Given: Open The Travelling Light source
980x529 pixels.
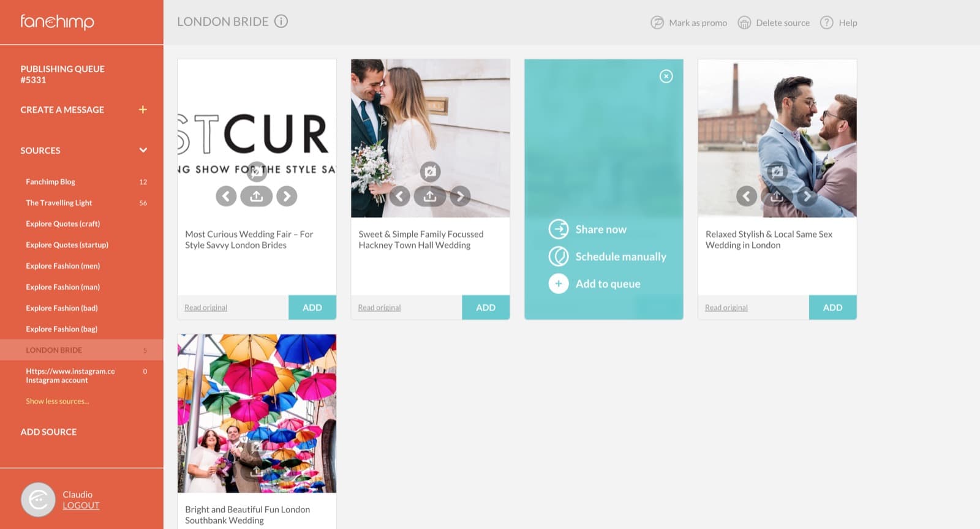Looking at the screenshot, I should [x=59, y=203].
